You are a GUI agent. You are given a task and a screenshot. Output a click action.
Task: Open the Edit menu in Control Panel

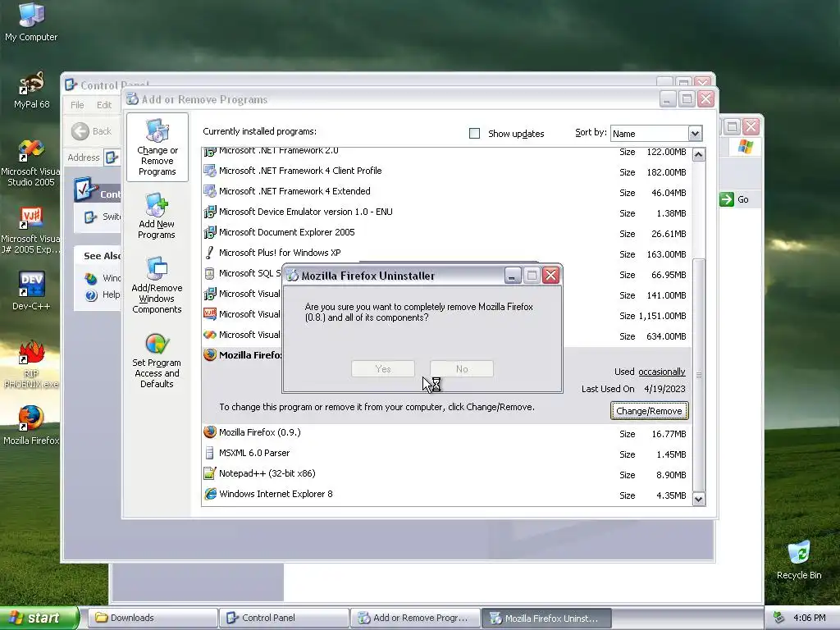click(104, 105)
